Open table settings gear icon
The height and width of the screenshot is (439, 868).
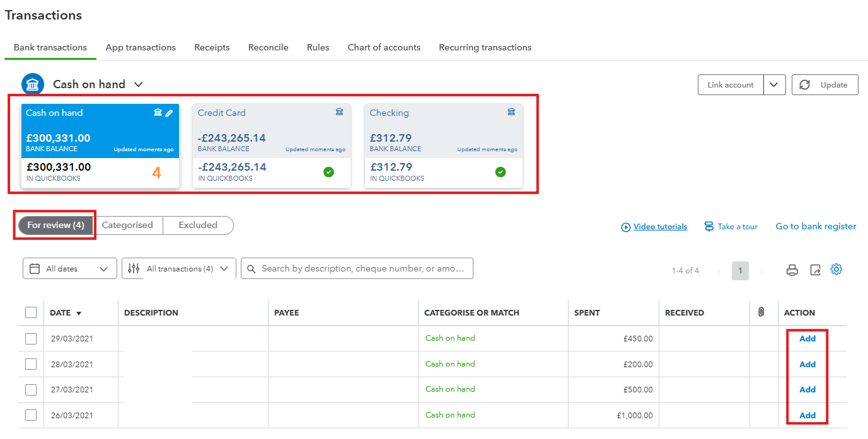click(836, 270)
